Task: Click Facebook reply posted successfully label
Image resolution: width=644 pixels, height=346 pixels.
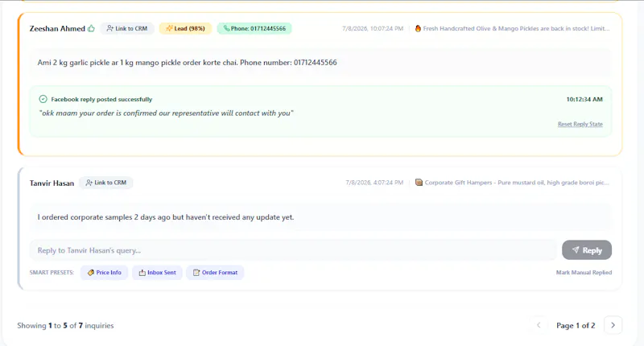Action: coord(101,99)
